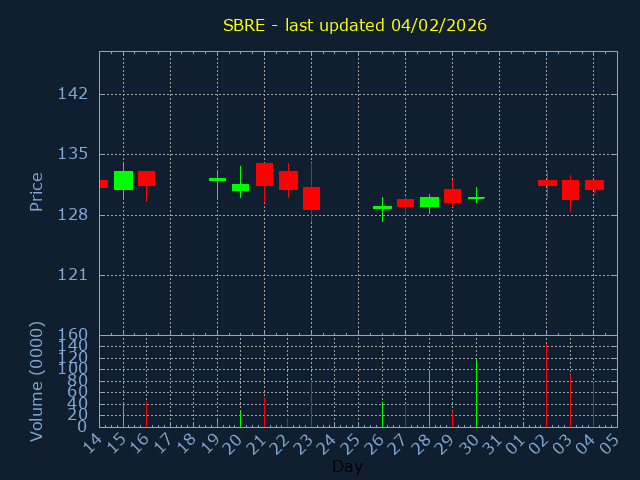Select the red candle for day 22
Screen dimensions: 640x480
[288, 180]
